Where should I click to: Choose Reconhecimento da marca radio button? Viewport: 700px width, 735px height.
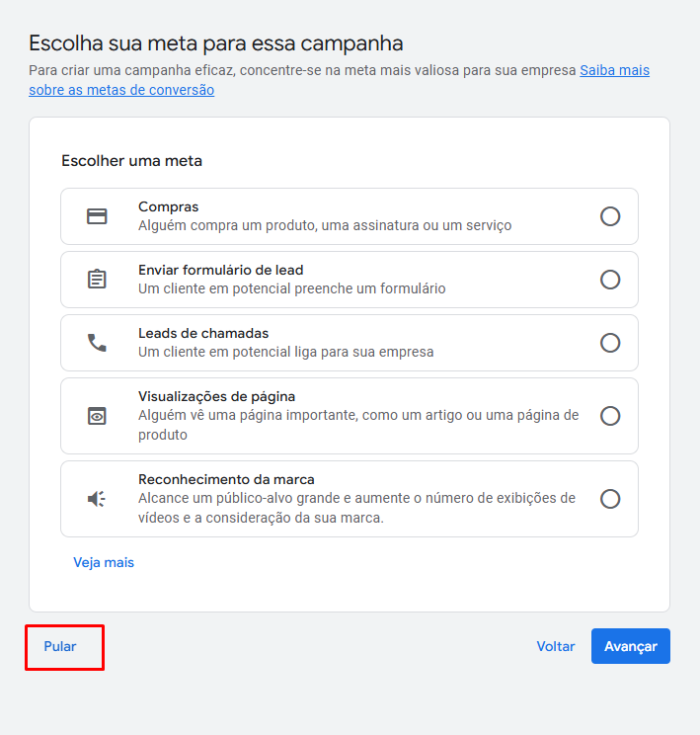coord(610,499)
